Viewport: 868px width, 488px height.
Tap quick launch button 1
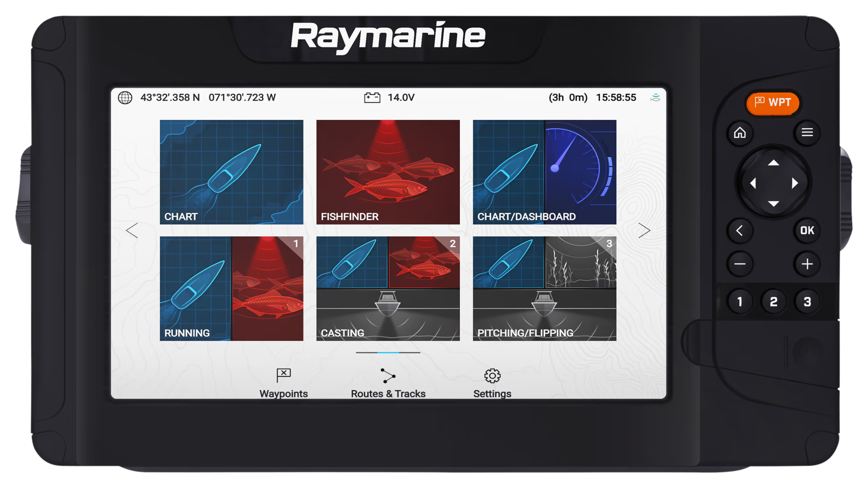pyautogui.click(x=740, y=302)
